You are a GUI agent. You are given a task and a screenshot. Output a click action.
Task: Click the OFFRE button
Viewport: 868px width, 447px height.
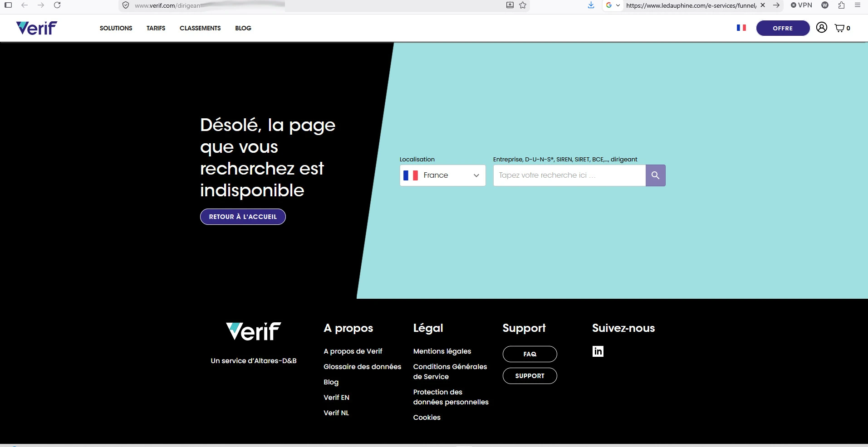(x=783, y=28)
